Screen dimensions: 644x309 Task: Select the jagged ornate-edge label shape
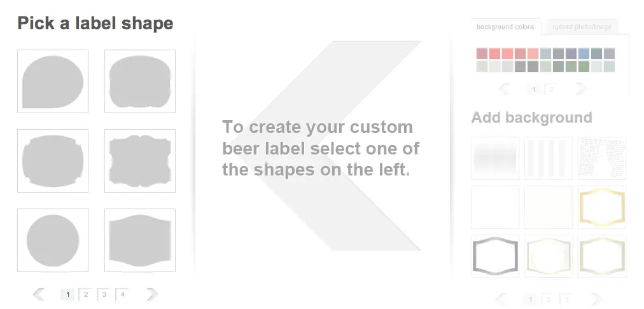(140, 161)
